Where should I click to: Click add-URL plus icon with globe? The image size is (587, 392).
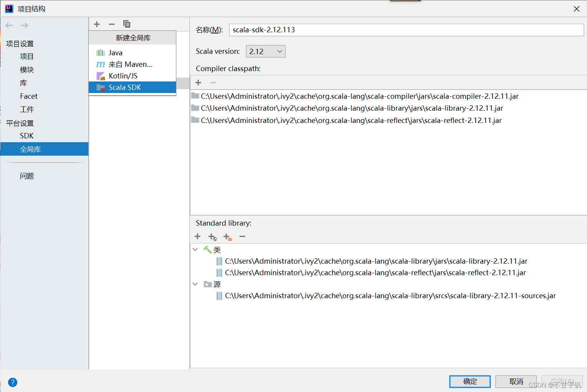(212, 237)
